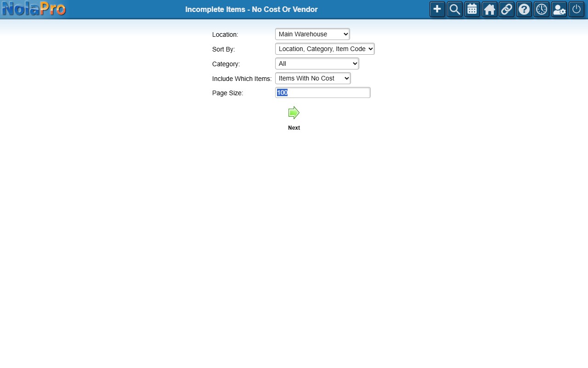
Task: Open the calendar icon in header
Action: (x=472, y=9)
